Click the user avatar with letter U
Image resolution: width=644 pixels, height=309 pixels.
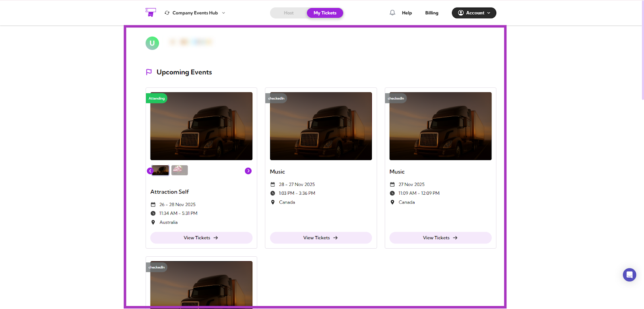(152, 43)
